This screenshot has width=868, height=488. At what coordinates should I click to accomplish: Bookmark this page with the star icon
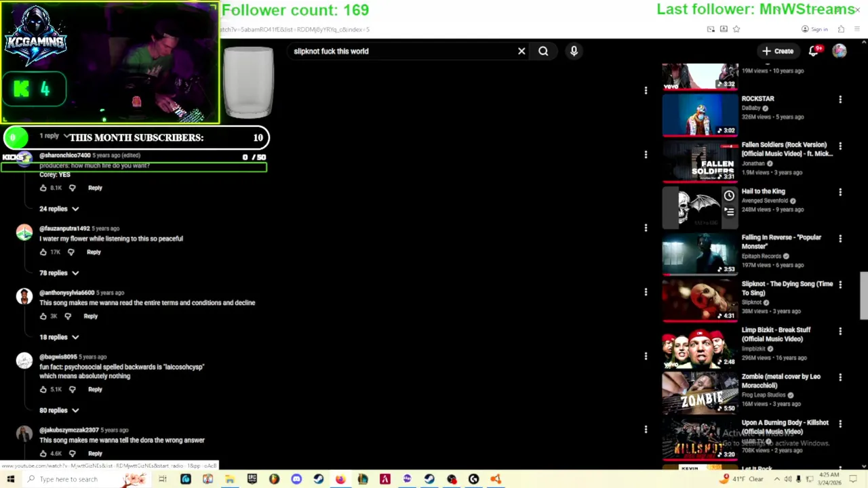click(736, 29)
